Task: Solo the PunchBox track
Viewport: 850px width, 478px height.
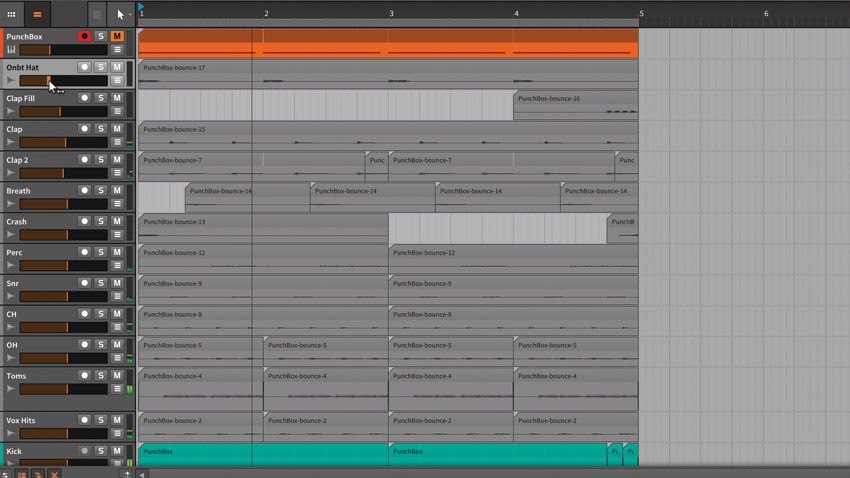Action: point(101,36)
